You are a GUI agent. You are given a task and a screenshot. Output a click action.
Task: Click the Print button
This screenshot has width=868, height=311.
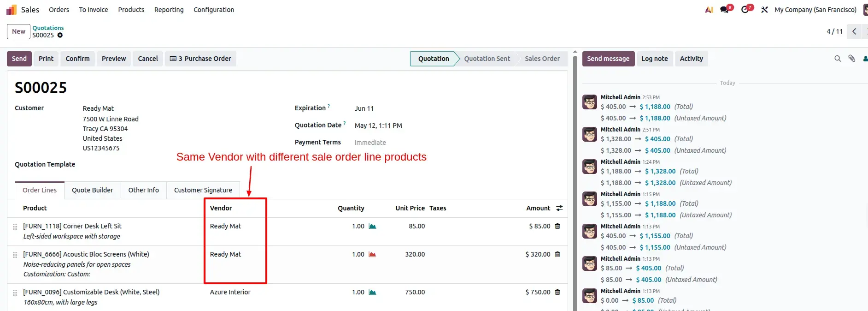[46, 59]
